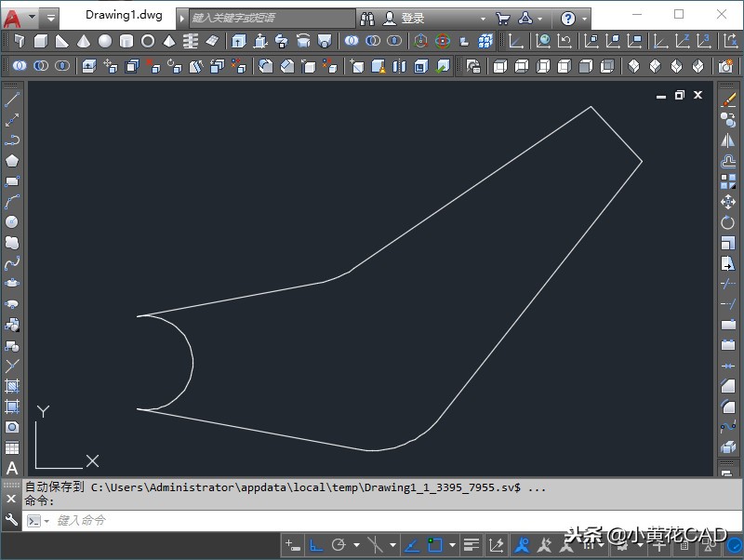The image size is (744, 560).
Task: Open the Autodesk App Store cart
Action: tap(502, 18)
